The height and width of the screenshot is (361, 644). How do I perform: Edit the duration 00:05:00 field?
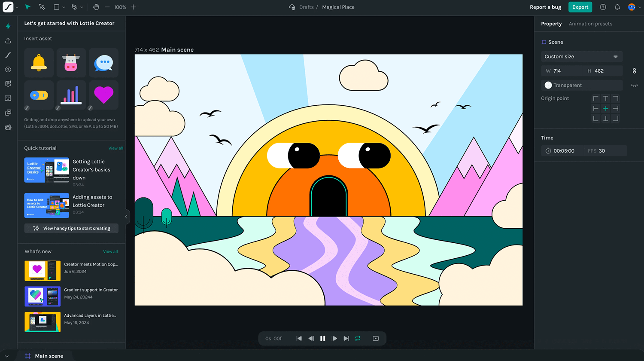[562, 151]
